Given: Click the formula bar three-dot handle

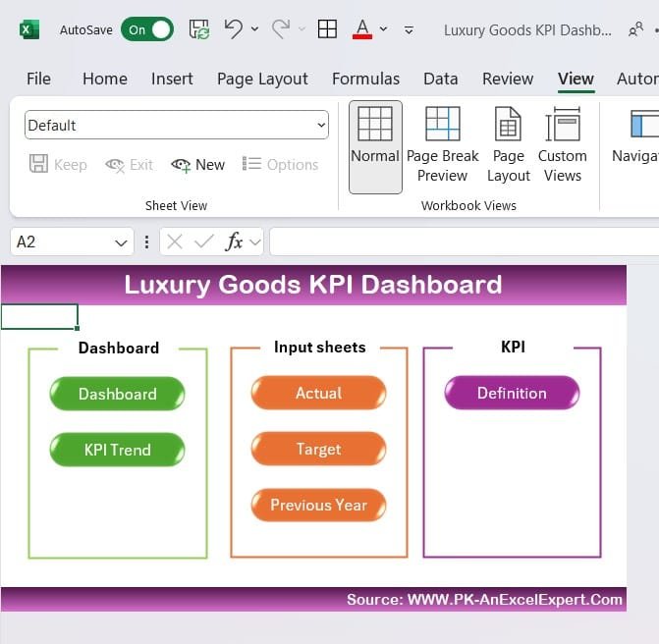Looking at the screenshot, I should pos(146,241).
